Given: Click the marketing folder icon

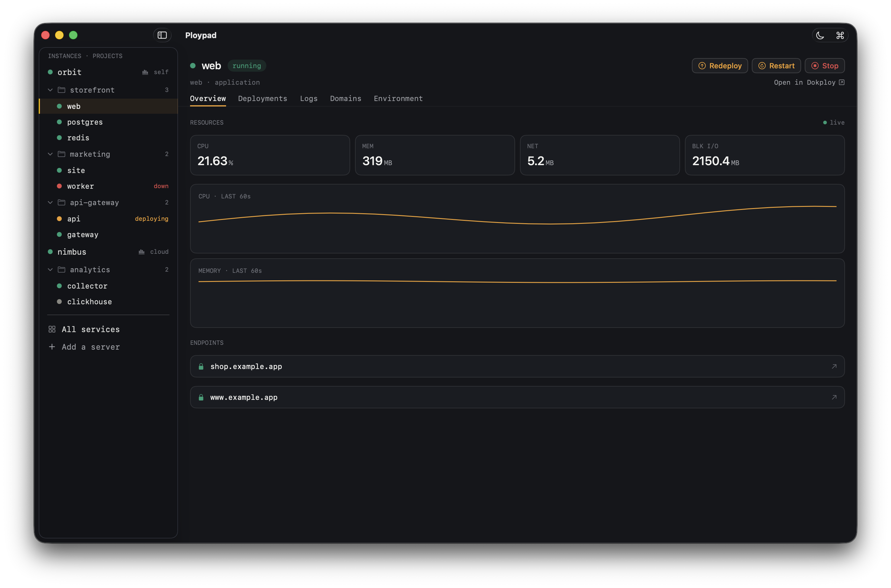Looking at the screenshot, I should 61,154.
